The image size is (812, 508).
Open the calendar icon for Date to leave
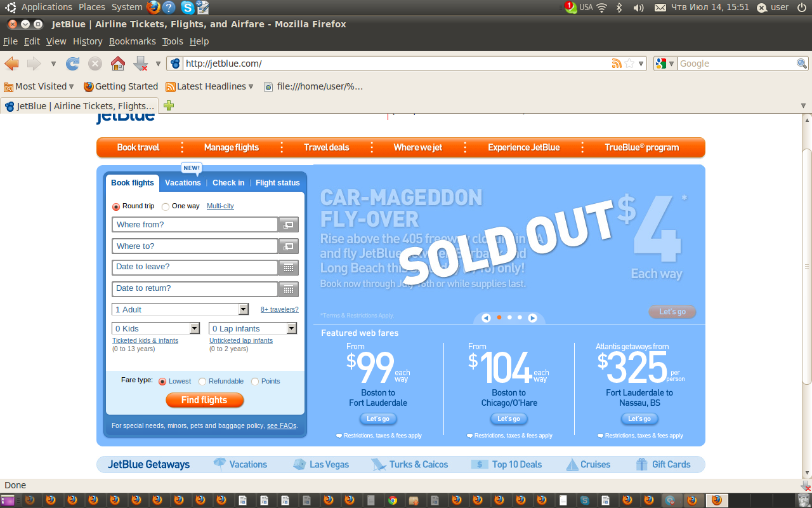(x=289, y=267)
